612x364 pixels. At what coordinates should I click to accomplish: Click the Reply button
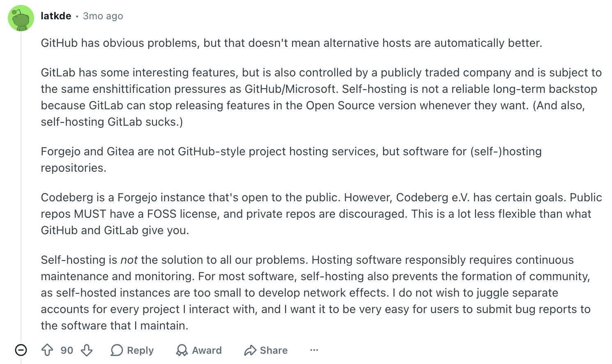point(132,350)
